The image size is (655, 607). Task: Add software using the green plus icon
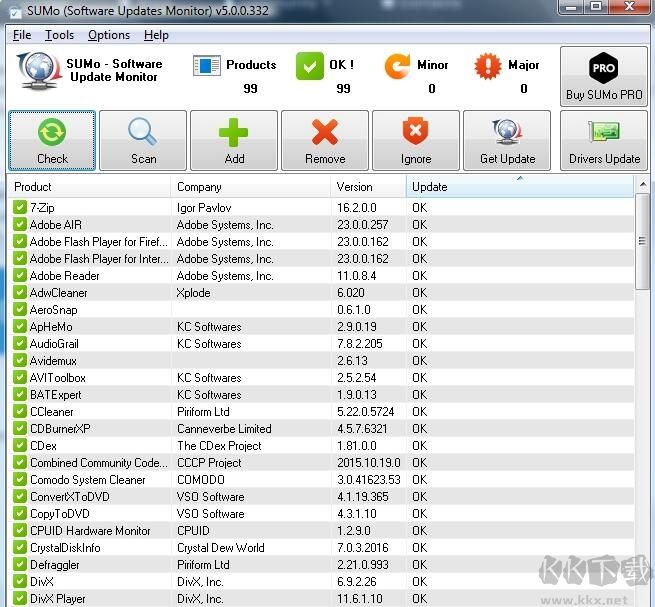pos(234,132)
